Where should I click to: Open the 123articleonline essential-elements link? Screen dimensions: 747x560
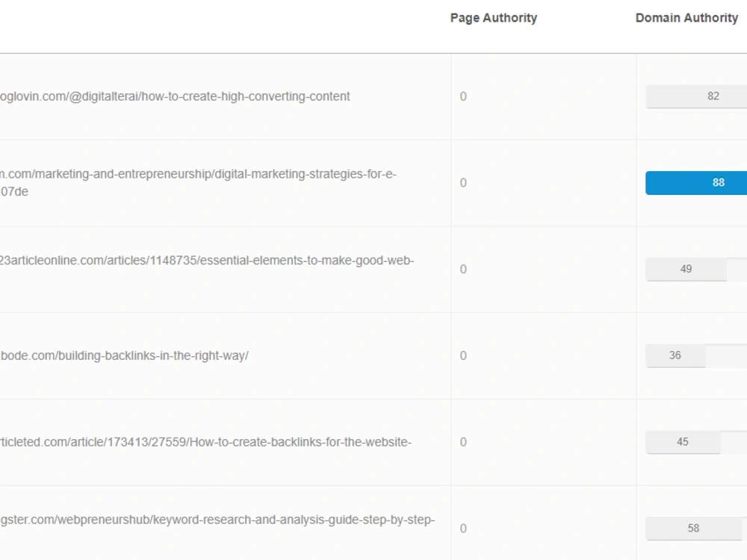207,261
